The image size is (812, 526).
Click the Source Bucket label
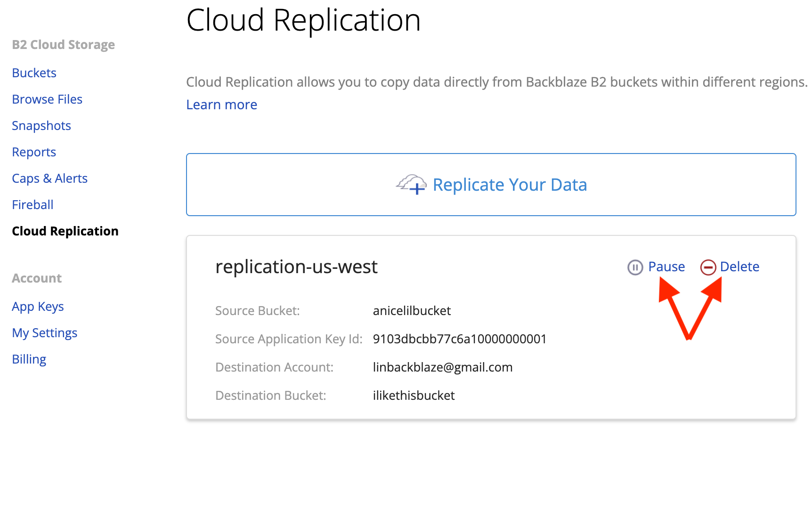[x=258, y=311]
